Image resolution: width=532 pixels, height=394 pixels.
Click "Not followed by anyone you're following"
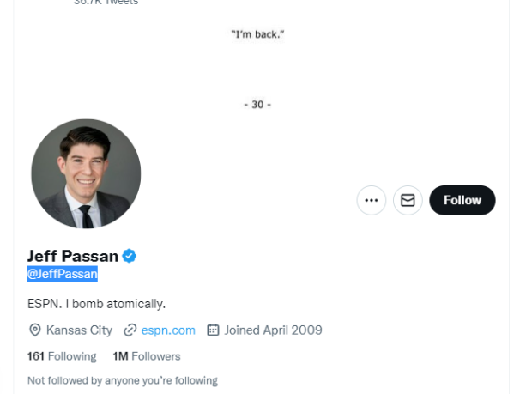click(123, 380)
